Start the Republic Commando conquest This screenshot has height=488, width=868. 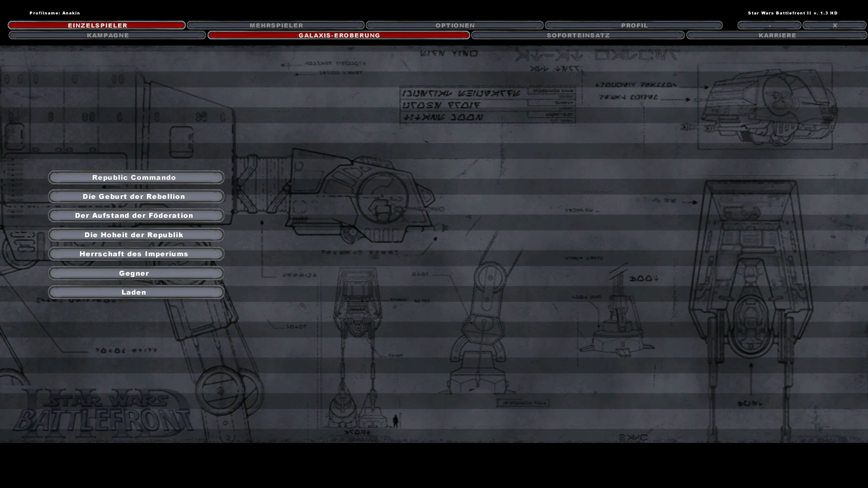click(x=136, y=178)
